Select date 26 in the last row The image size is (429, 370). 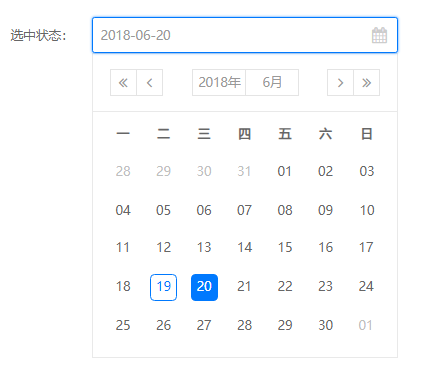click(x=163, y=326)
